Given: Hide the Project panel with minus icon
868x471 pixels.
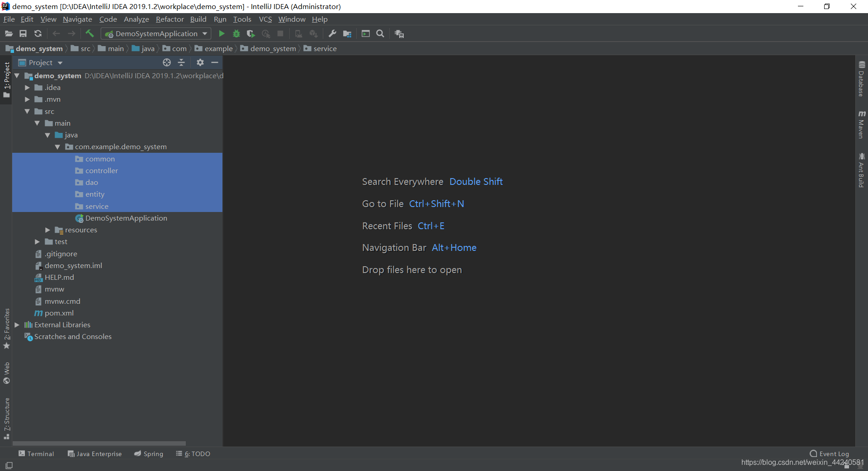Looking at the screenshot, I should pyautogui.click(x=215, y=62).
